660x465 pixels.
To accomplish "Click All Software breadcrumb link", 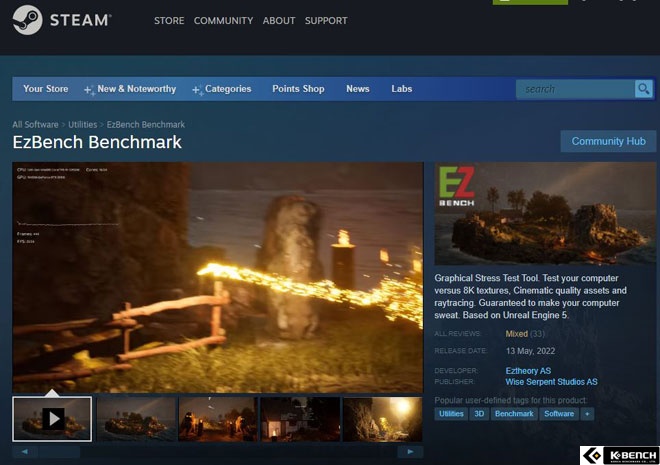I will point(35,125).
